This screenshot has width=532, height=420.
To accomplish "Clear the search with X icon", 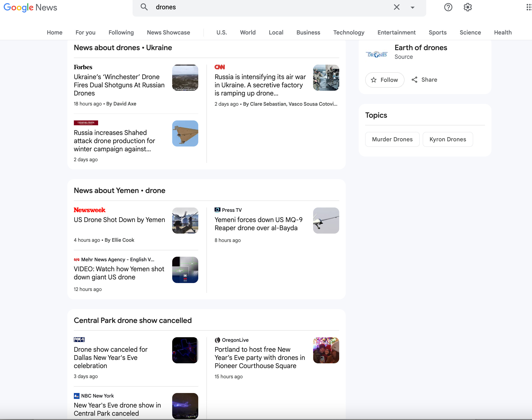I will 397,7.
